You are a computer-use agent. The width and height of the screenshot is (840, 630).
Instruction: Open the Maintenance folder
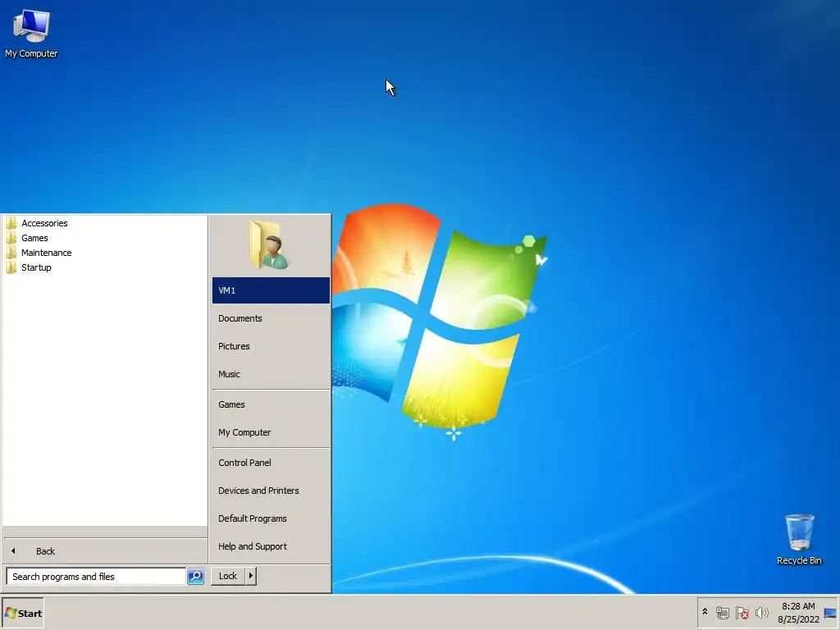[x=46, y=253]
